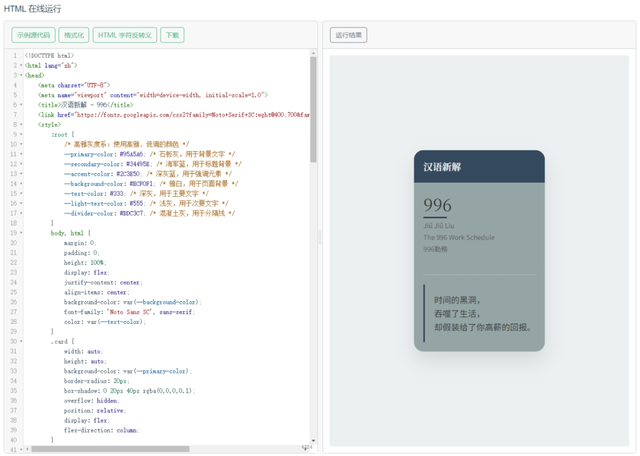This screenshot has width=640, height=456.
Task: Collapse the html tag fold arrow on line 2
Action: 21,65
